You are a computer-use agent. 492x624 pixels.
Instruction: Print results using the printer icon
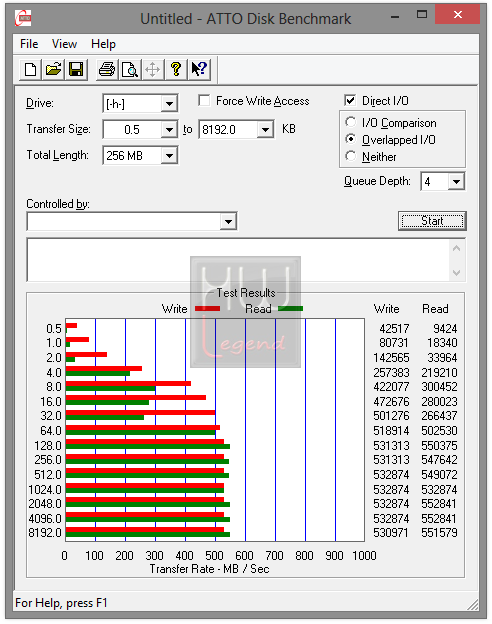click(107, 69)
